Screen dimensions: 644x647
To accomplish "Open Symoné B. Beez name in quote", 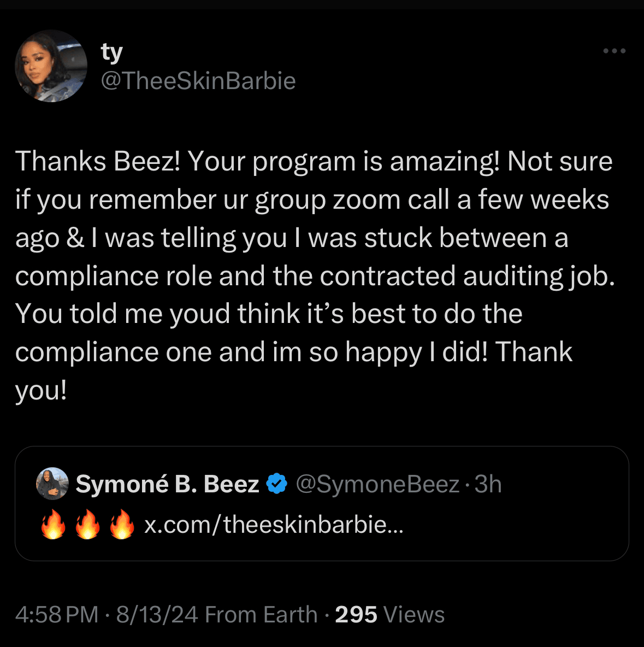I will click(167, 484).
